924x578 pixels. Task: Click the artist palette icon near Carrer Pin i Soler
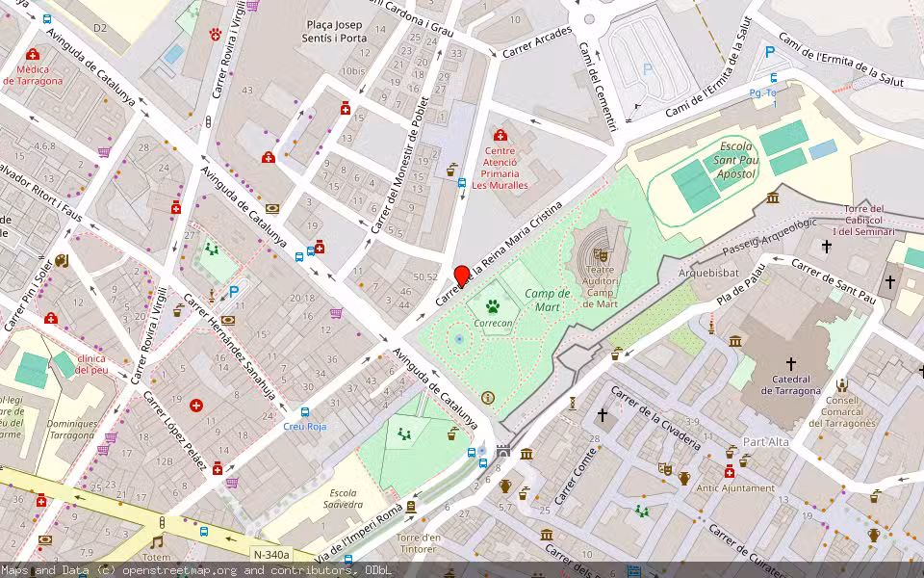point(62,260)
